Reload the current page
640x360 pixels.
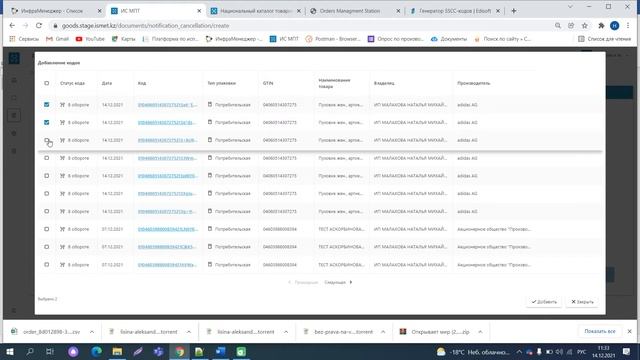coord(39,26)
